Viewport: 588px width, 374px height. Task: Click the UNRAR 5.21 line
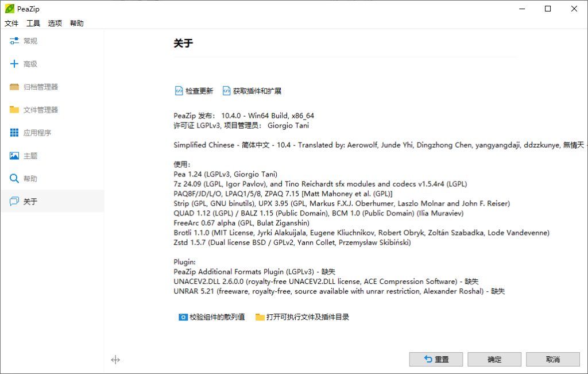click(x=339, y=291)
